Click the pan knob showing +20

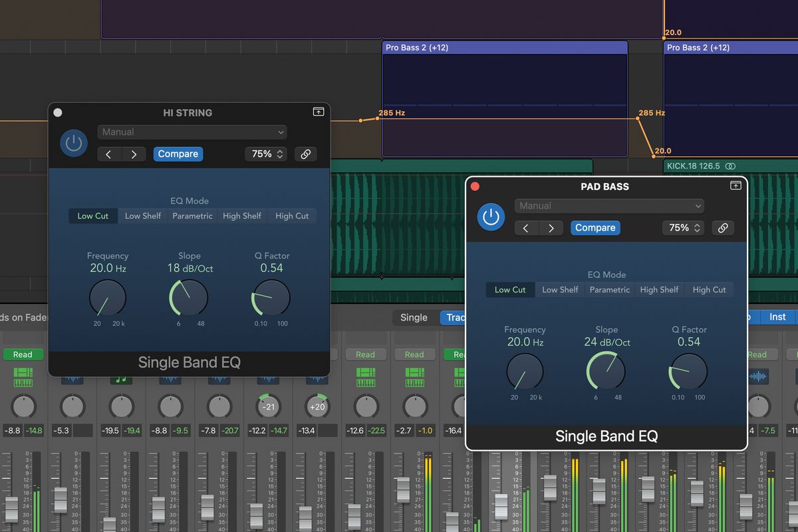click(317, 407)
